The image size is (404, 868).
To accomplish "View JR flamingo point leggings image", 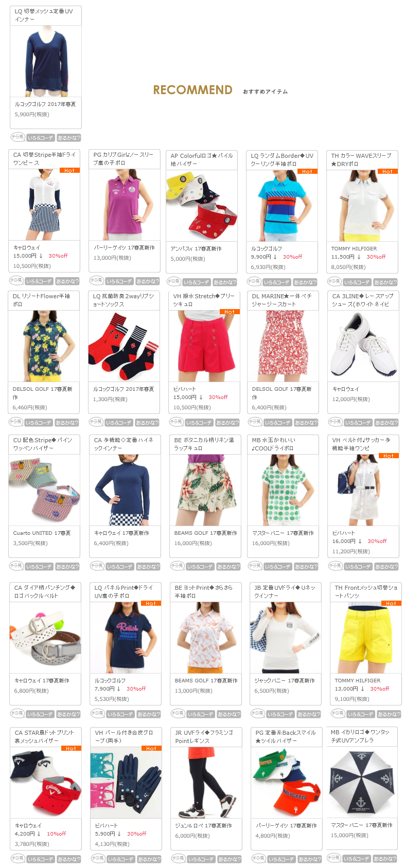I will [x=206, y=783].
